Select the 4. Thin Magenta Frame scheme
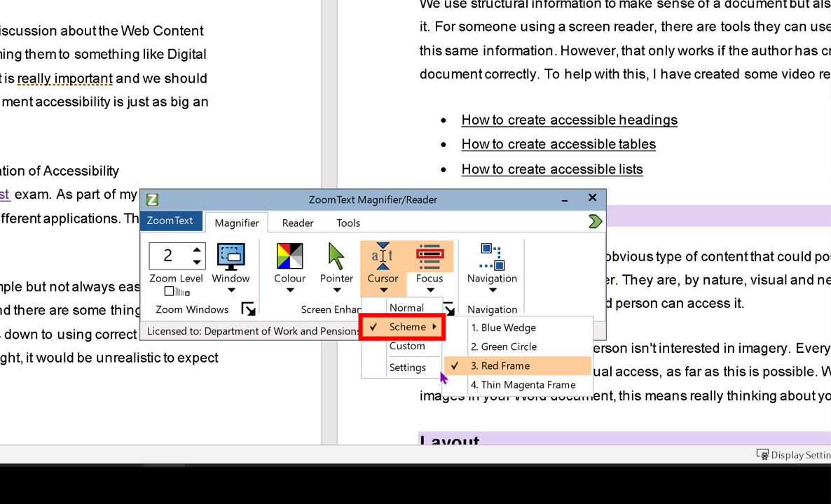Image resolution: width=831 pixels, height=504 pixels. coord(518,385)
